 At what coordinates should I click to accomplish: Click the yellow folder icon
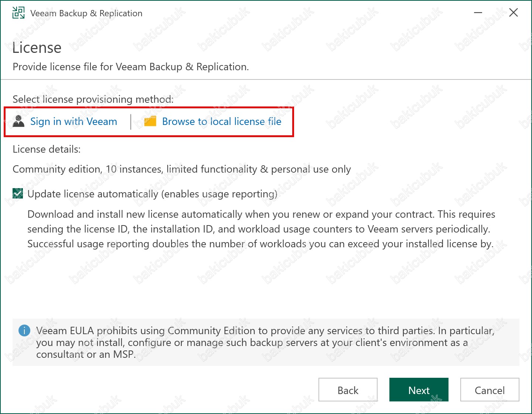pyautogui.click(x=150, y=121)
